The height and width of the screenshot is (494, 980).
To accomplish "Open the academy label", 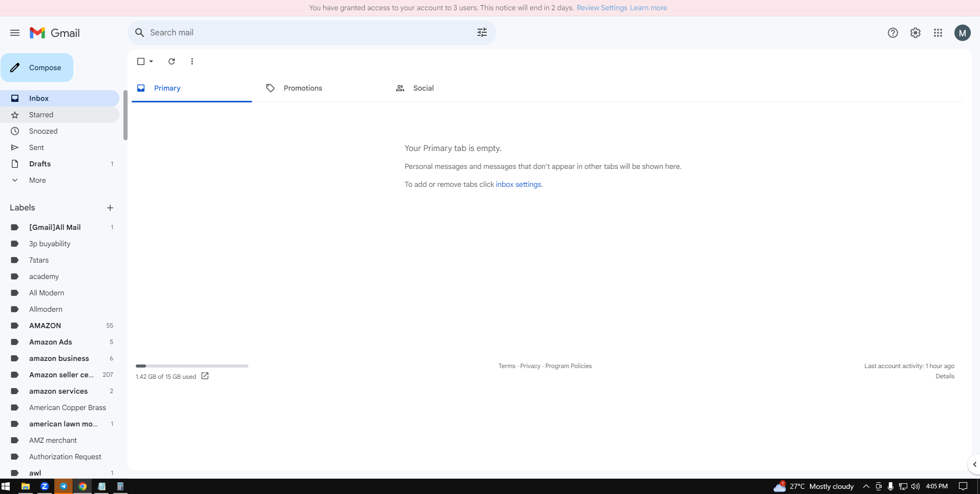I will pos(59,276).
